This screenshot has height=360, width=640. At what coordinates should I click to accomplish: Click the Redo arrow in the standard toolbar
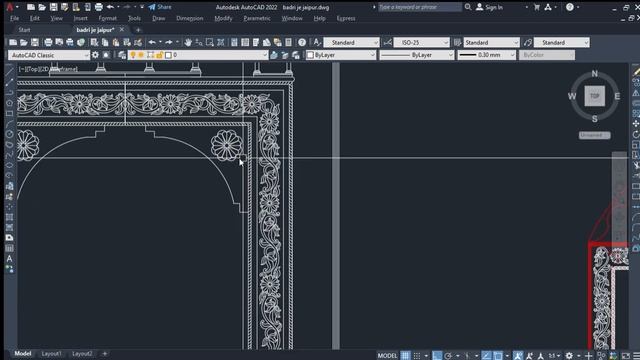point(169,42)
